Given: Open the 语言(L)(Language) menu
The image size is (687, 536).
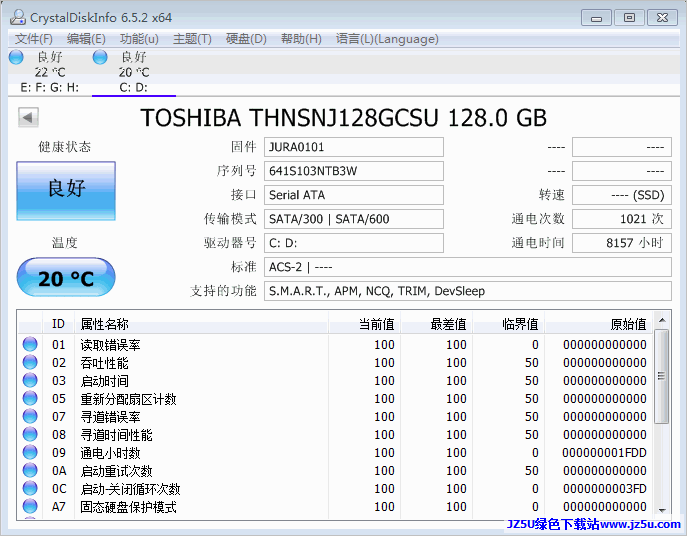Looking at the screenshot, I should [x=387, y=39].
